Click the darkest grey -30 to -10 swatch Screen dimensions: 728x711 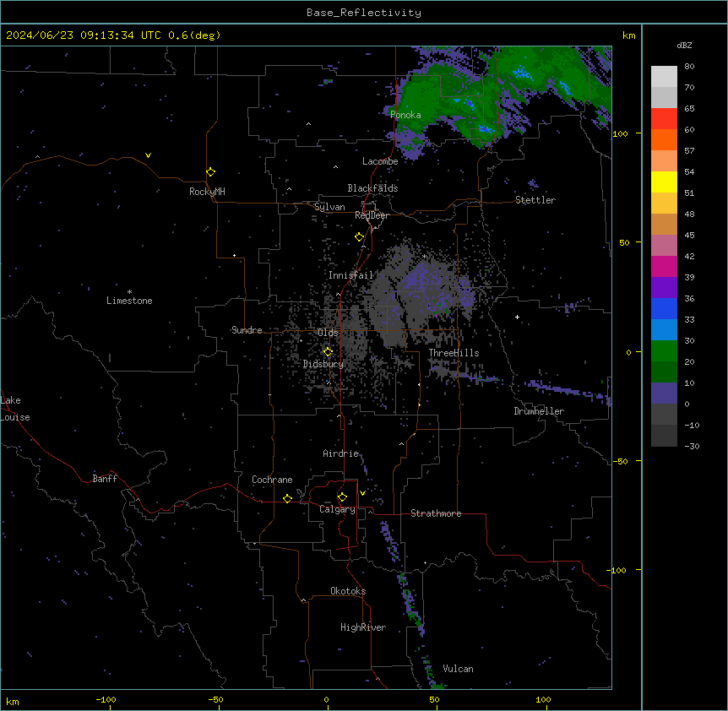664,436
